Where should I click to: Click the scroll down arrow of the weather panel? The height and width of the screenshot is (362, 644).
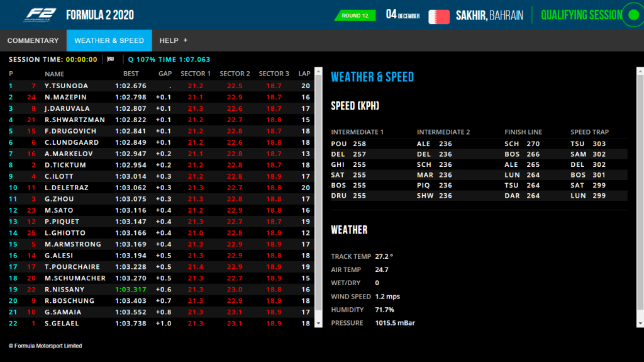(640, 324)
